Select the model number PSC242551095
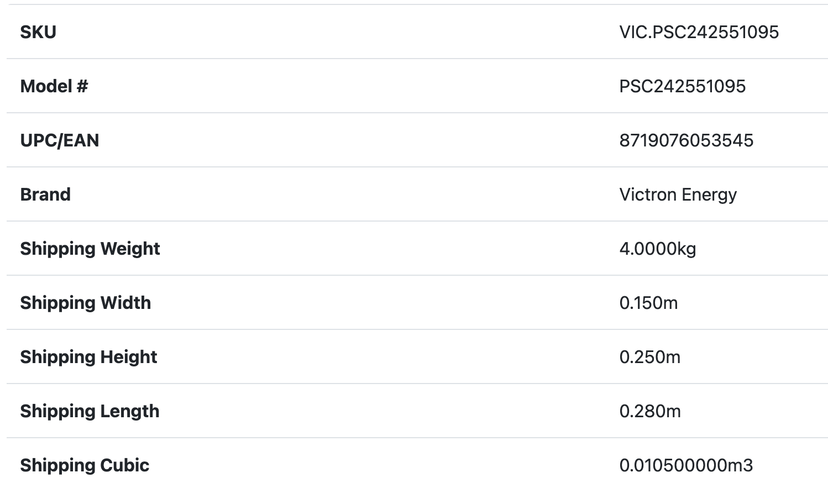The image size is (828, 504). pyautogui.click(x=682, y=86)
